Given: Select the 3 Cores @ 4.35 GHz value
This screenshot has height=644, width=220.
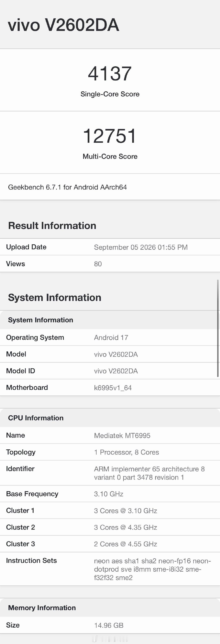Looking at the screenshot, I should click(x=125, y=527).
